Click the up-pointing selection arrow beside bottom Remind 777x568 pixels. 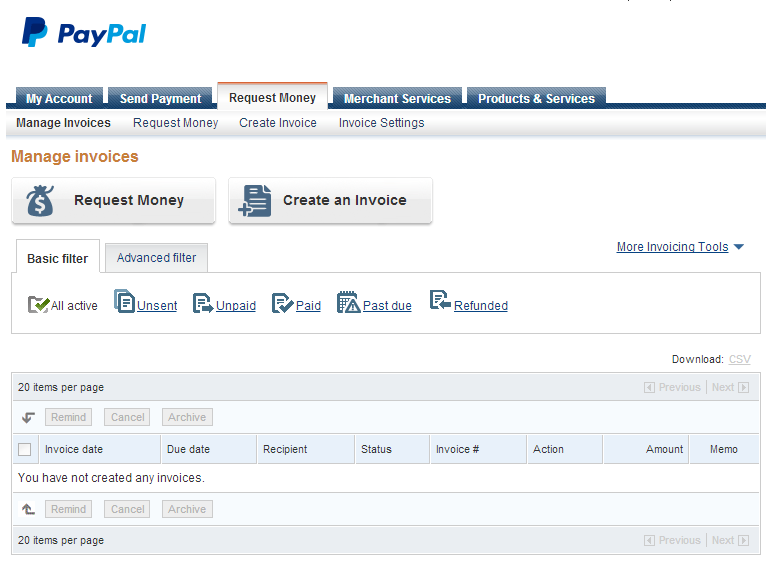coord(28,509)
